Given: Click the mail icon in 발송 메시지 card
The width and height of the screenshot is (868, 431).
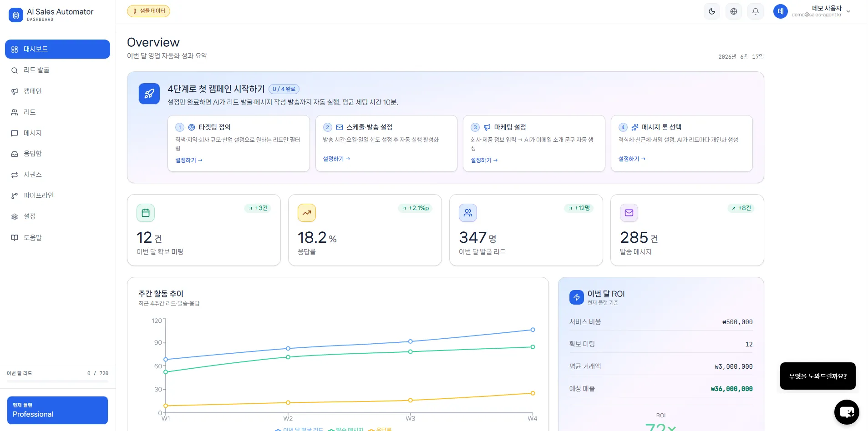Looking at the screenshot, I should point(629,213).
